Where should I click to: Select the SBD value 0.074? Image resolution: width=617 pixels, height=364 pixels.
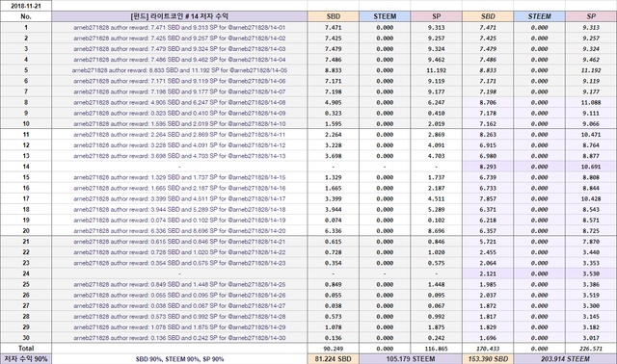tap(334, 221)
